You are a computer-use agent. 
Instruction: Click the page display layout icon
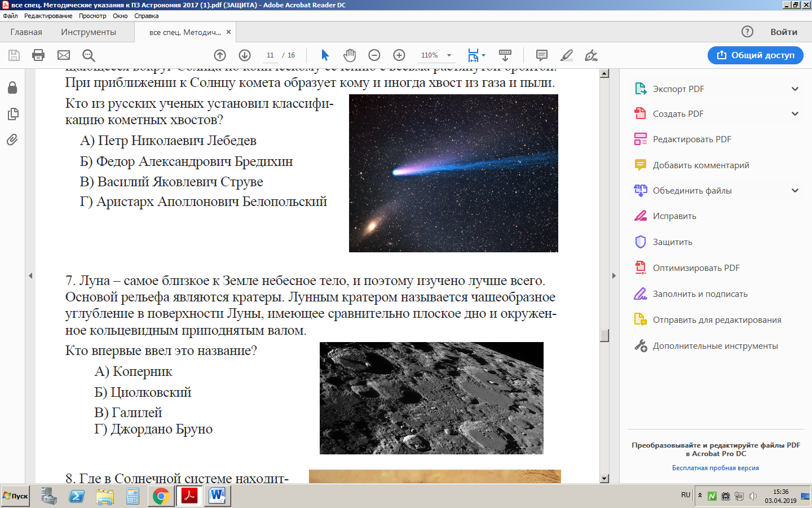pos(474,55)
